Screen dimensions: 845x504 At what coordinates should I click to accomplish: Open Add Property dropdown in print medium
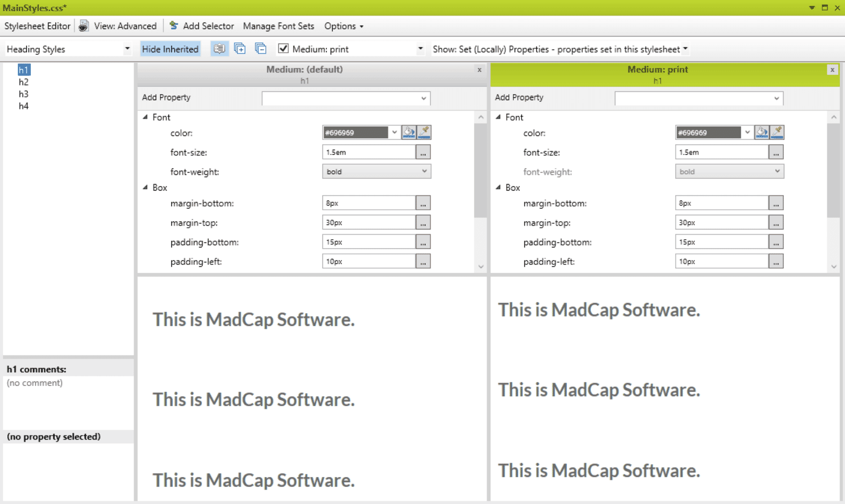pyautogui.click(x=776, y=98)
